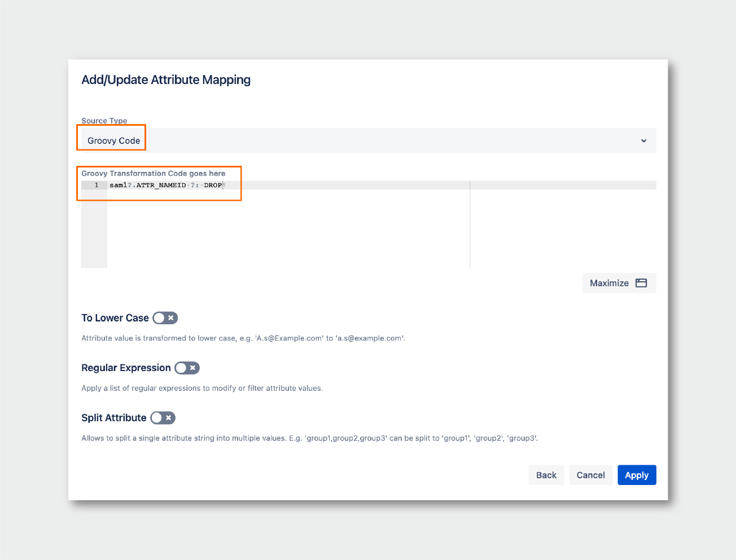Click the description about lower case transformation
Viewport: 736px width, 560px height.
[243, 338]
